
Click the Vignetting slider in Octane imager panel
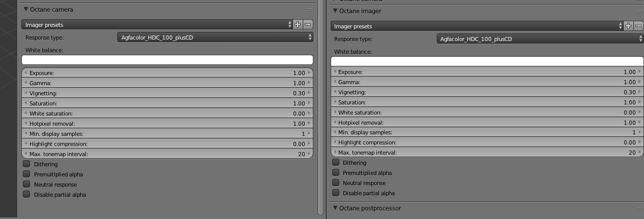(x=487, y=92)
